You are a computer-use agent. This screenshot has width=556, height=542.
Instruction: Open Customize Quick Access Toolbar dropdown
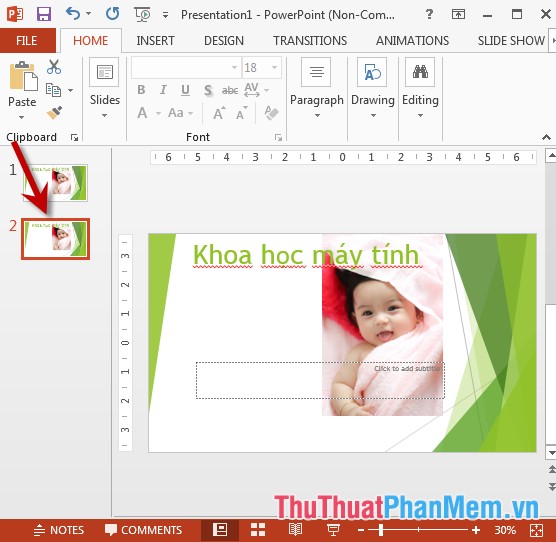tap(165, 15)
